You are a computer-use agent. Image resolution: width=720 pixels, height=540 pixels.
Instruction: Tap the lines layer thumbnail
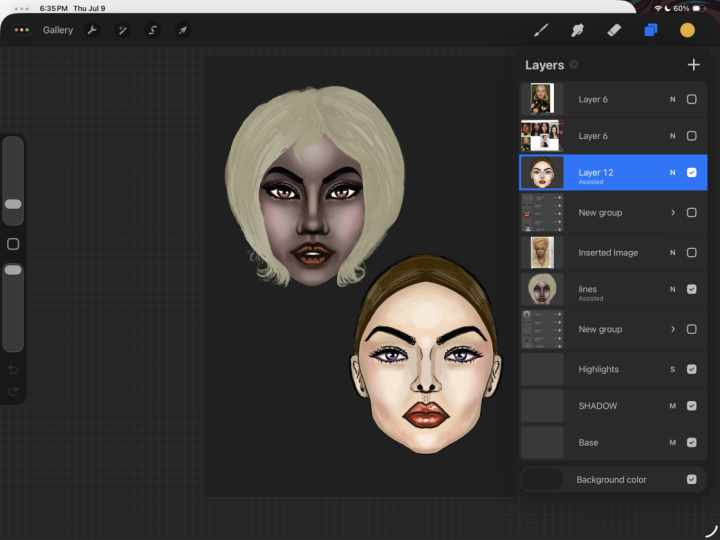[x=542, y=289]
